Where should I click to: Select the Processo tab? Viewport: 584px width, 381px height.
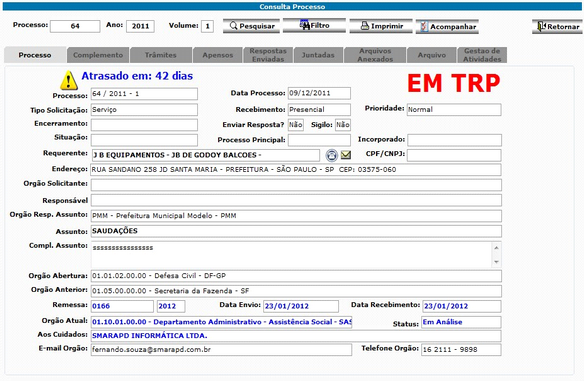click(35, 55)
